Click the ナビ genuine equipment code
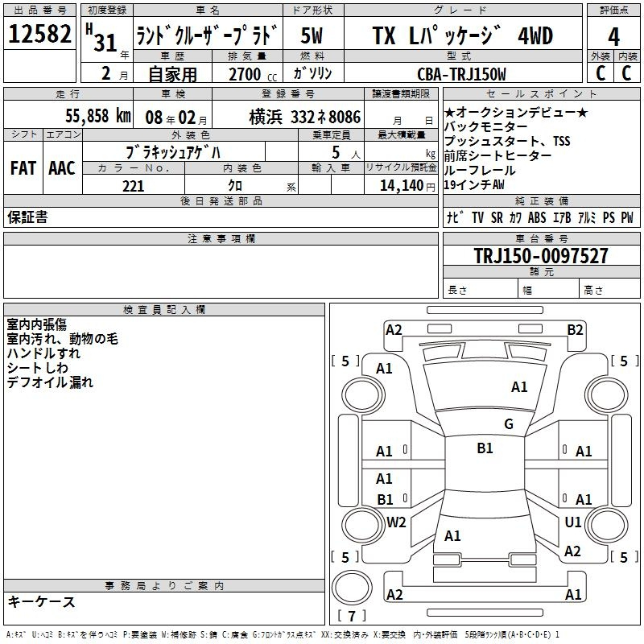644x644 pixels. click(x=455, y=217)
